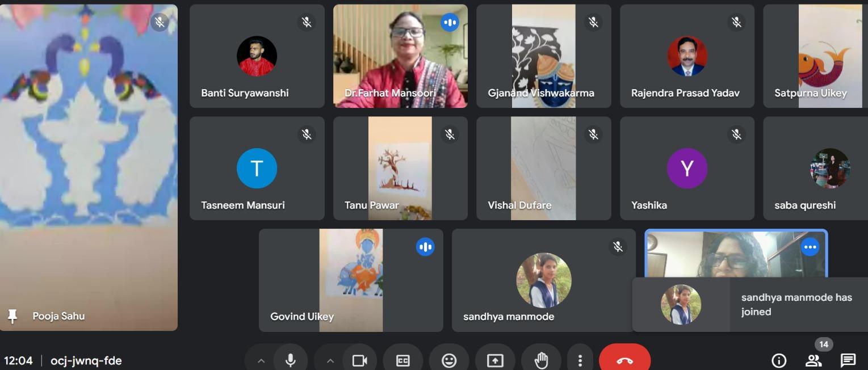Show the people list with participants icon
Screen dimensions: 868x370
click(814, 360)
